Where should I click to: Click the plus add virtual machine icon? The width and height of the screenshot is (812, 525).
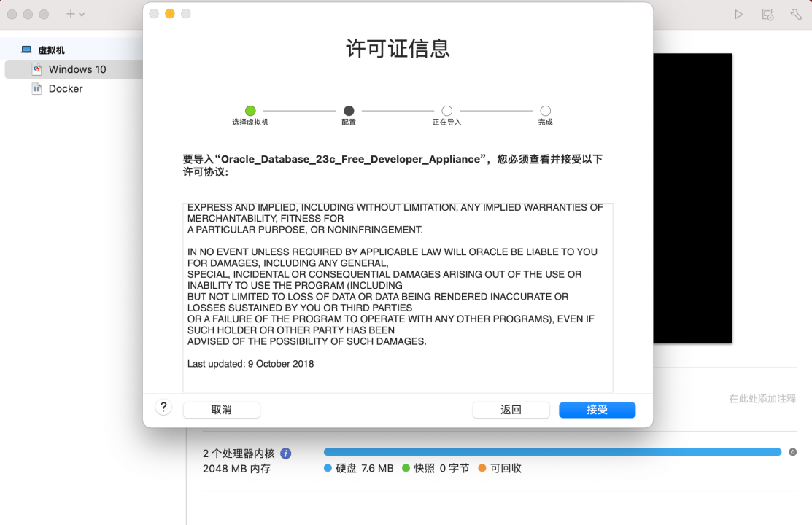click(71, 14)
